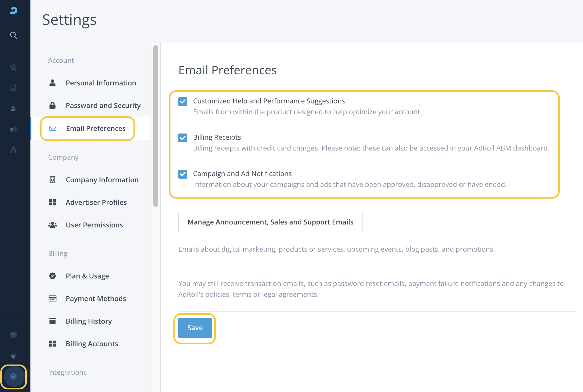This screenshot has width=583, height=392.
Task: Open the chart analytics icon in sidebar
Action: (x=13, y=88)
